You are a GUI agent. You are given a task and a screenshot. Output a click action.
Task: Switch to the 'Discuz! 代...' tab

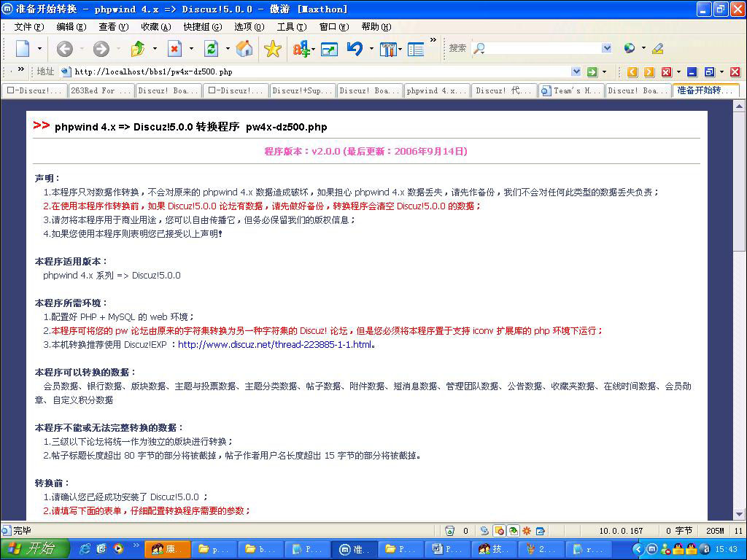coord(504,90)
